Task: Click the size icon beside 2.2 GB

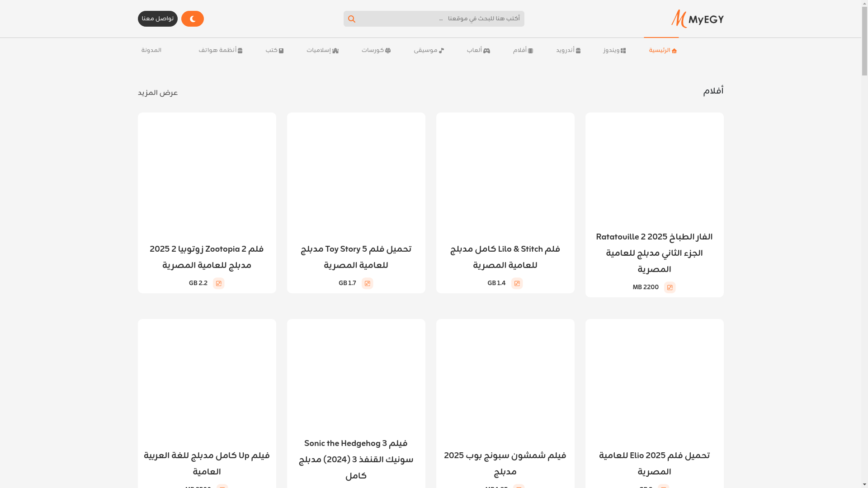Action: pos(218,283)
